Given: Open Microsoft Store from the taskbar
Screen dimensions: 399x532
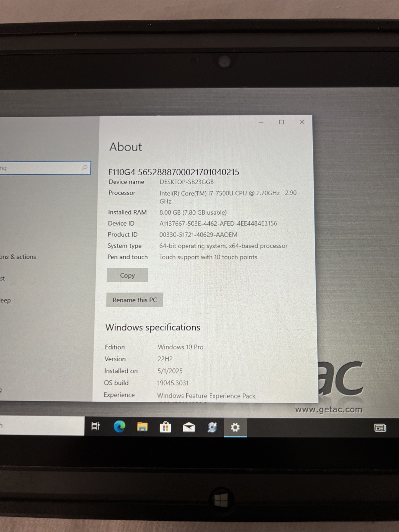Looking at the screenshot, I should pos(165,427).
